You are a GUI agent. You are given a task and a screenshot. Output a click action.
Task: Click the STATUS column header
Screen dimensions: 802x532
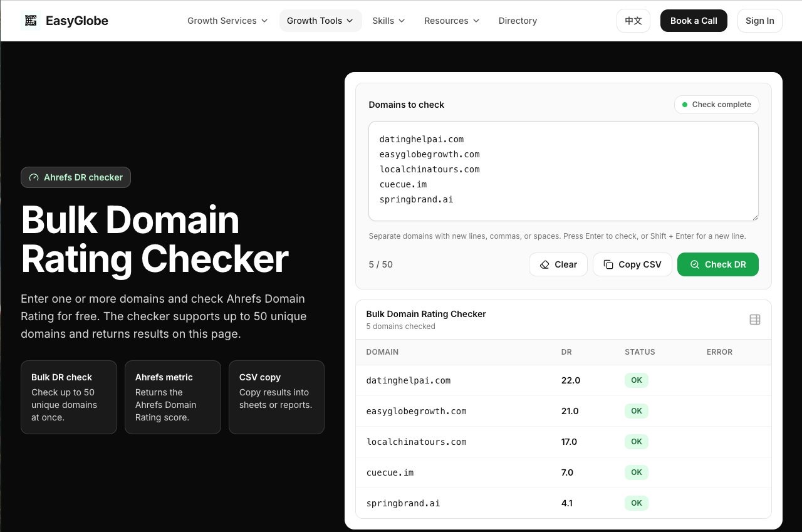click(x=640, y=352)
